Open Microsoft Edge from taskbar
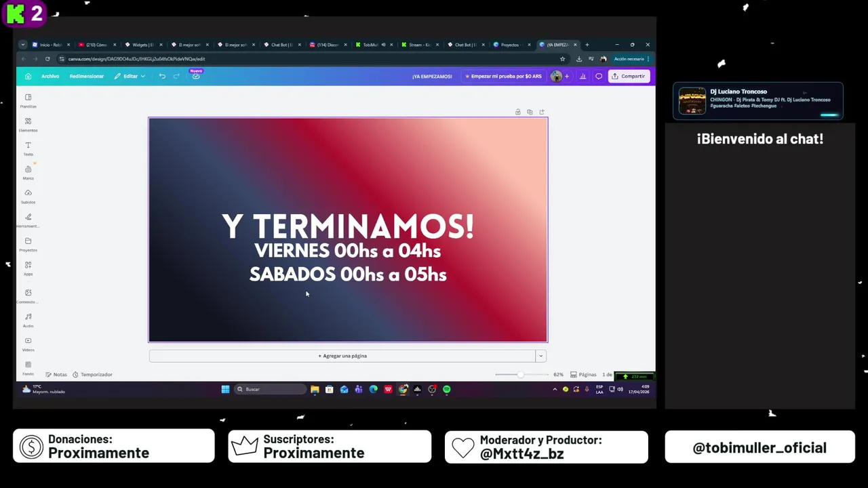The height and width of the screenshot is (488, 868). click(373, 389)
